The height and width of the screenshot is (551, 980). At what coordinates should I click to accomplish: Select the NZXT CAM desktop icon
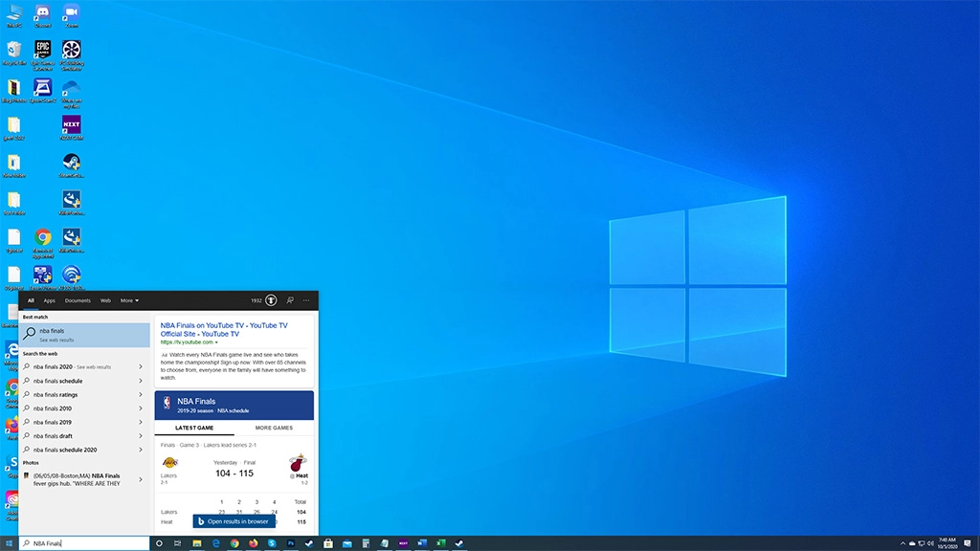(71, 127)
